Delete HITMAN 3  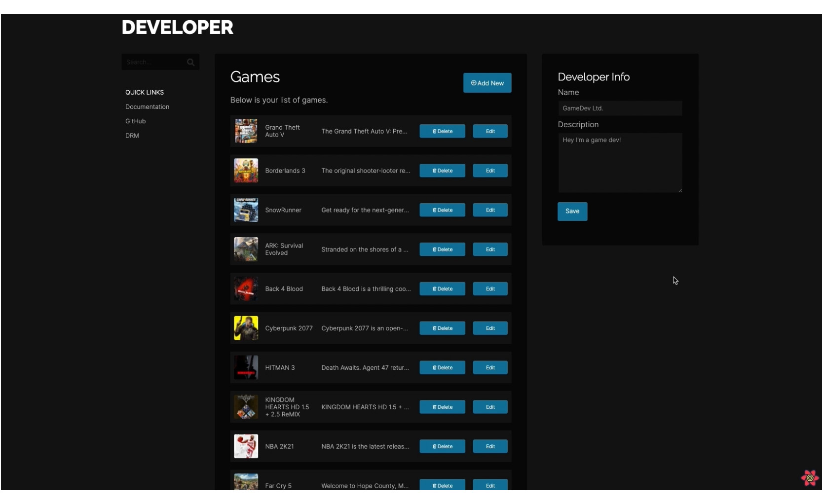click(x=442, y=368)
